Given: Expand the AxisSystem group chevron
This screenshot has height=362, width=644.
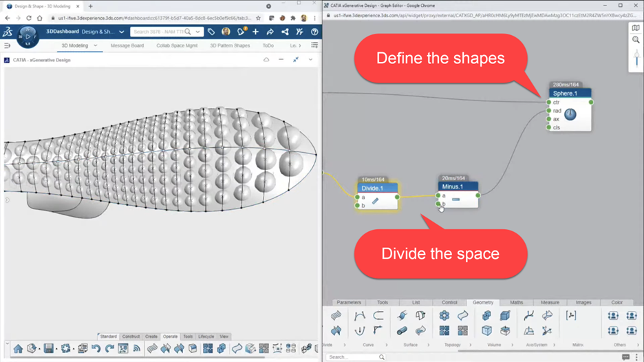Looking at the screenshot, I should click(554, 345).
